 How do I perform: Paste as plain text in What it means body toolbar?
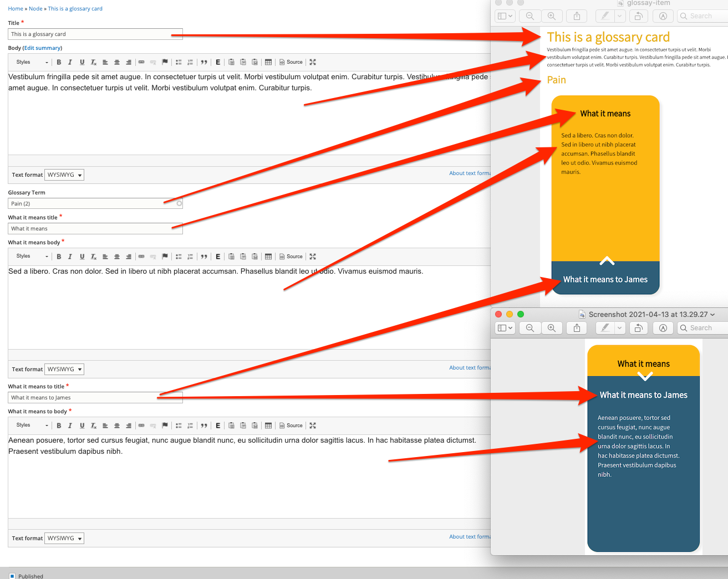(243, 257)
